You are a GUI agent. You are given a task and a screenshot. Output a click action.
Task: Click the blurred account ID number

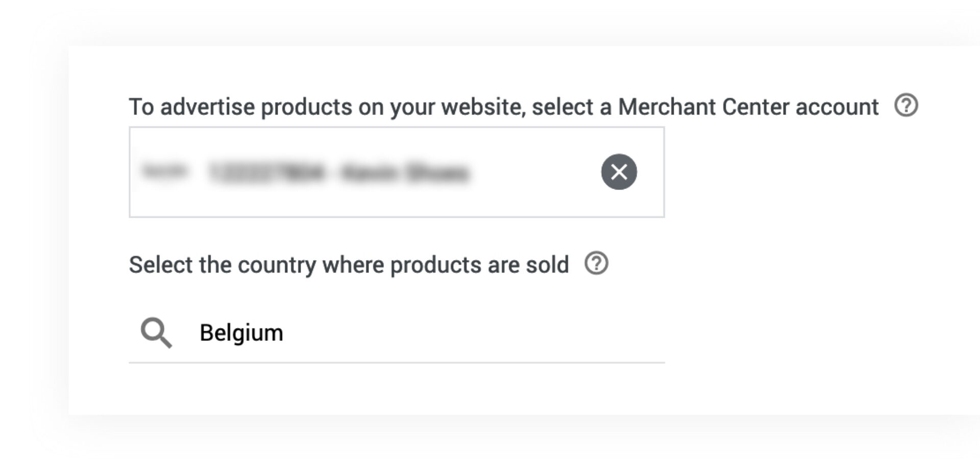coord(266,173)
